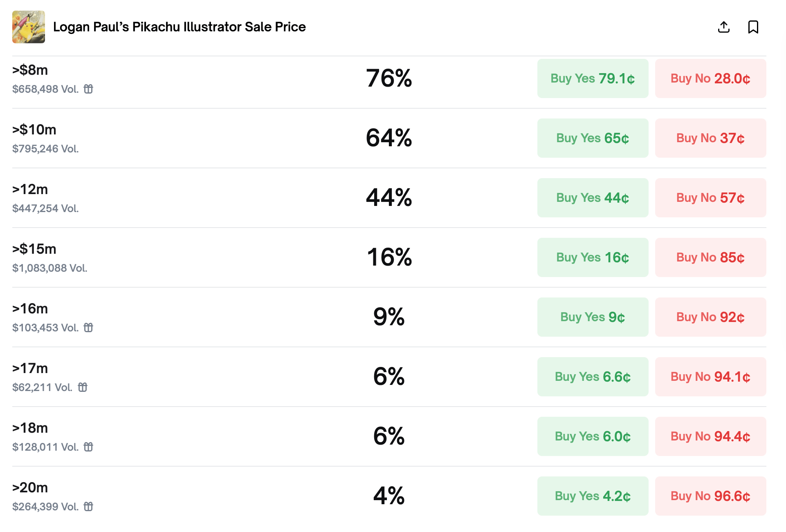Select the gift icon beside >17m volume
The image size is (786, 532).
tap(83, 387)
